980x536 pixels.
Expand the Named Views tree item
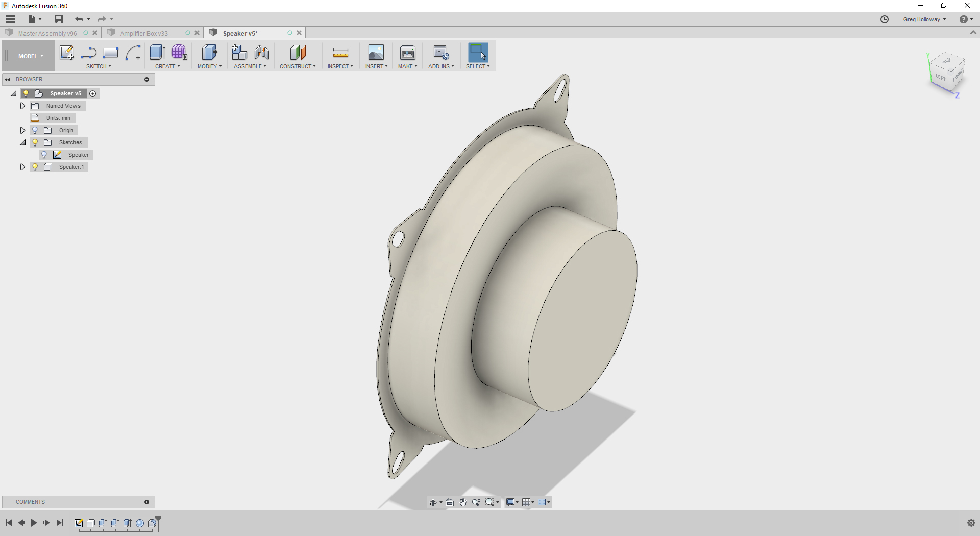22,106
